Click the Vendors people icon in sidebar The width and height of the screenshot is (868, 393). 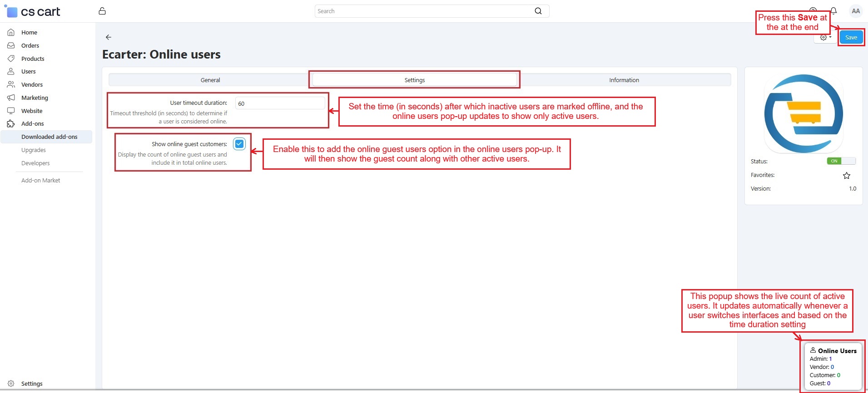click(x=11, y=84)
